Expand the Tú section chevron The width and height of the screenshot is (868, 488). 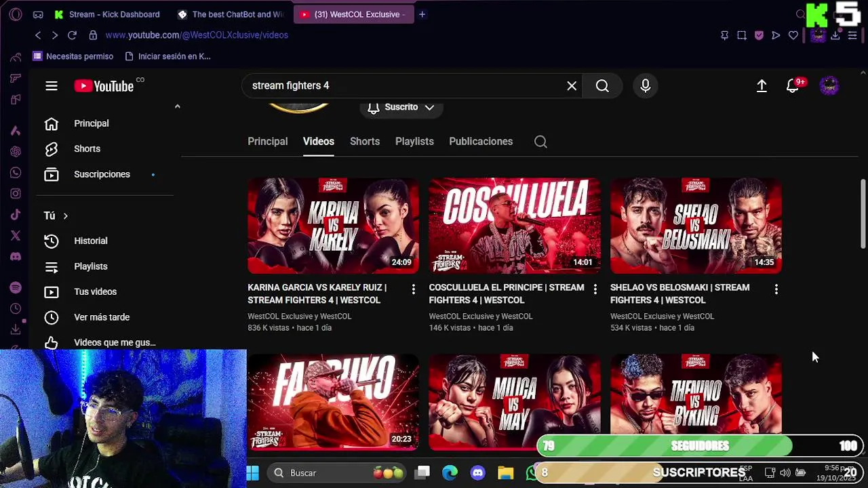65,216
